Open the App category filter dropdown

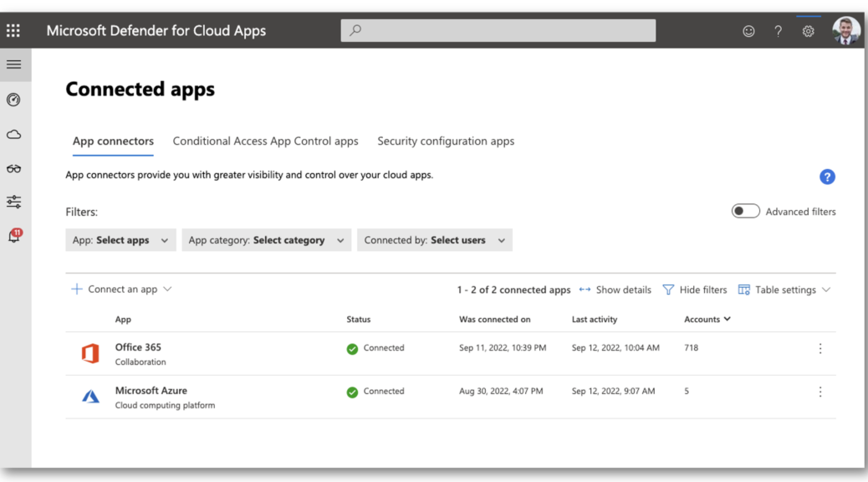click(x=266, y=240)
